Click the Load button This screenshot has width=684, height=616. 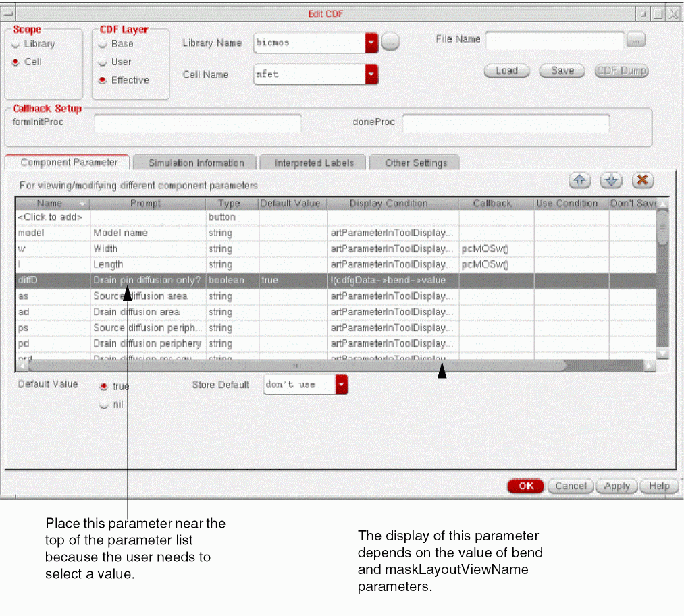(506, 71)
